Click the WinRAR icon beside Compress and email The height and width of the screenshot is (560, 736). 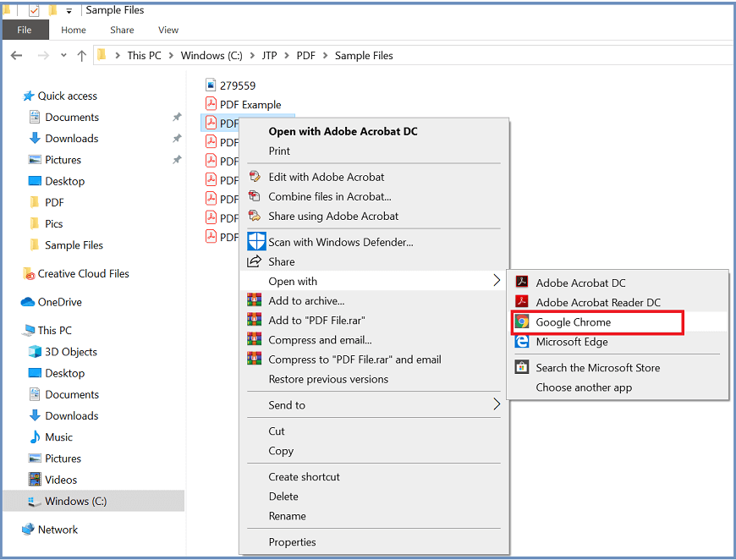pos(255,339)
